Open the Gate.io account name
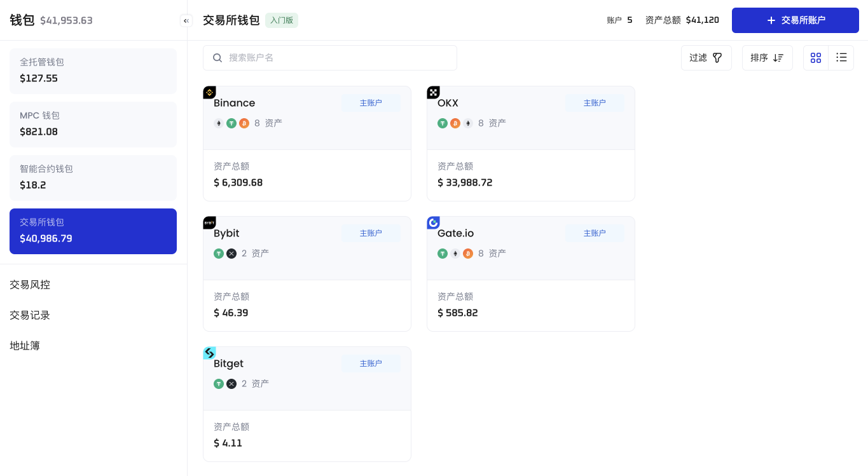Screen dimensions: 868x476 [x=455, y=233]
